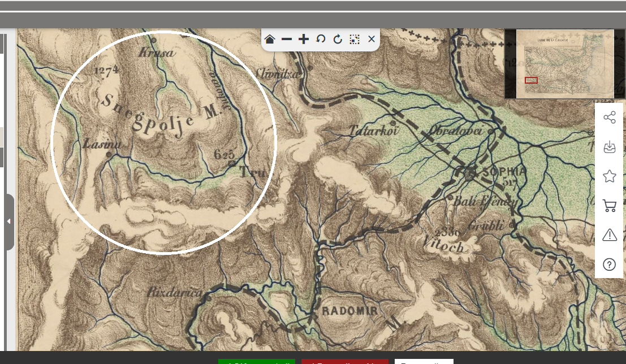Click the SOPHIA city label on the map

(x=504, y=172)
